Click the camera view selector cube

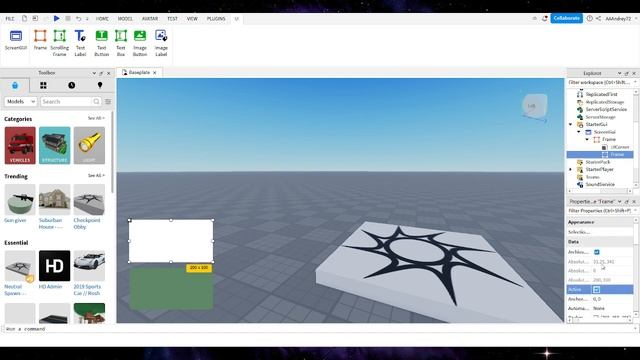point(535,107)
